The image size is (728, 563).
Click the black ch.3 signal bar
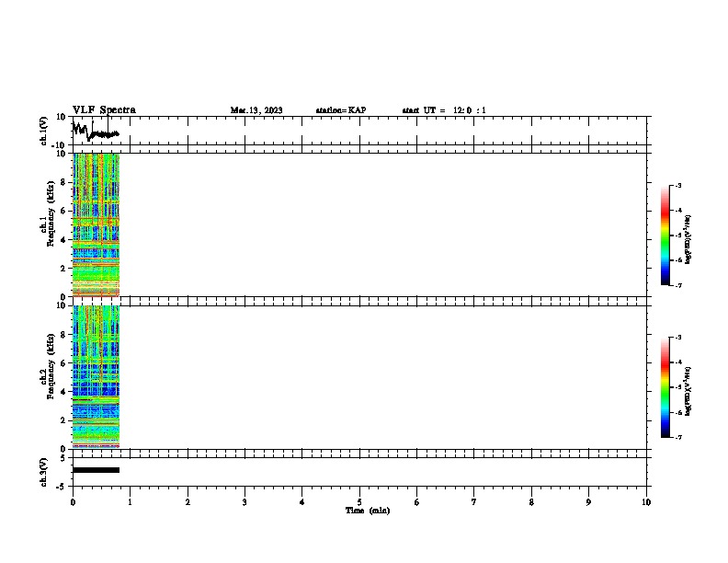[x=97, y=470]
